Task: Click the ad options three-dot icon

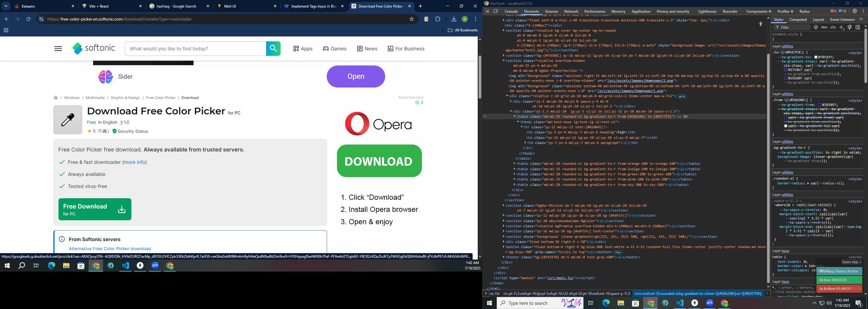Action: coord(422,103)
